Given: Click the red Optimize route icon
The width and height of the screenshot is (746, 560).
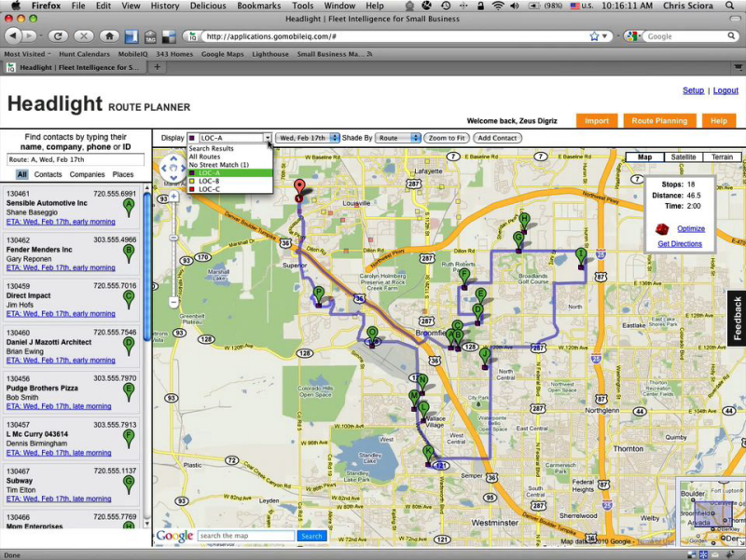Looking at the screenshot, I should (661, 228).
